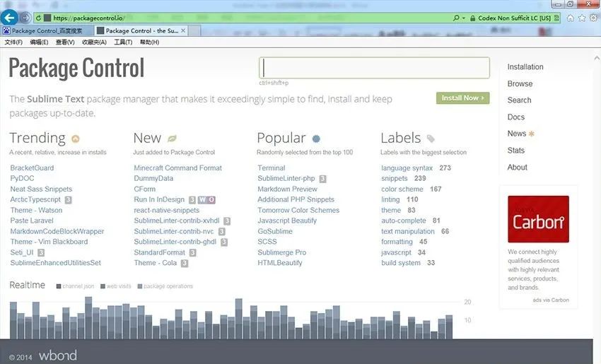This screenshot has height=364, width=601.
Task: Open the Docs sidebar link
Action: 516,117
